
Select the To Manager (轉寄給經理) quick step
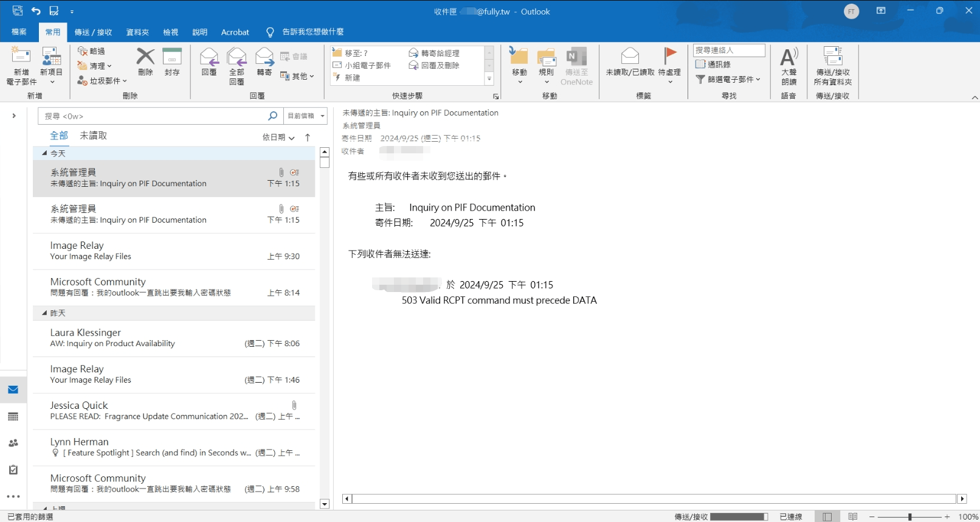tap(434, 53)
